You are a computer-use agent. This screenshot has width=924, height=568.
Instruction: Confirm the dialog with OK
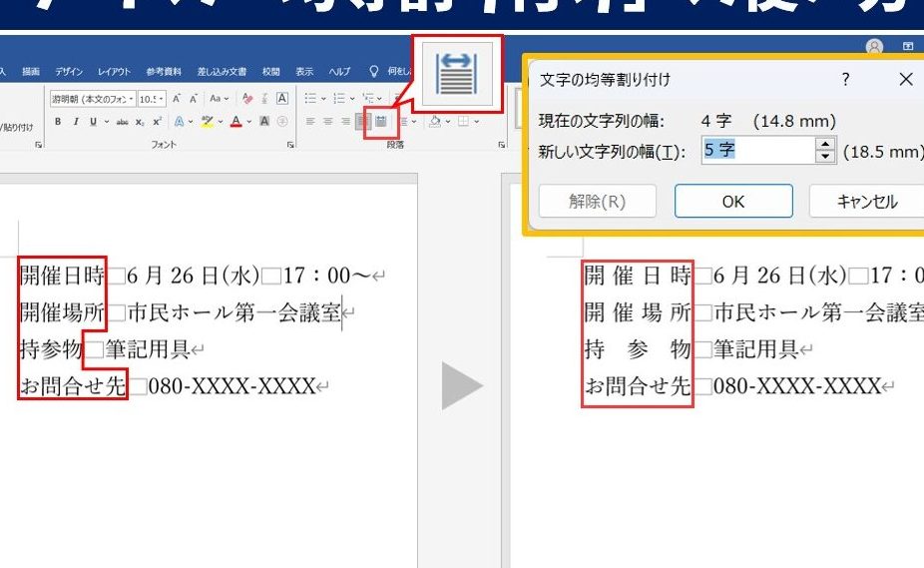733,201
